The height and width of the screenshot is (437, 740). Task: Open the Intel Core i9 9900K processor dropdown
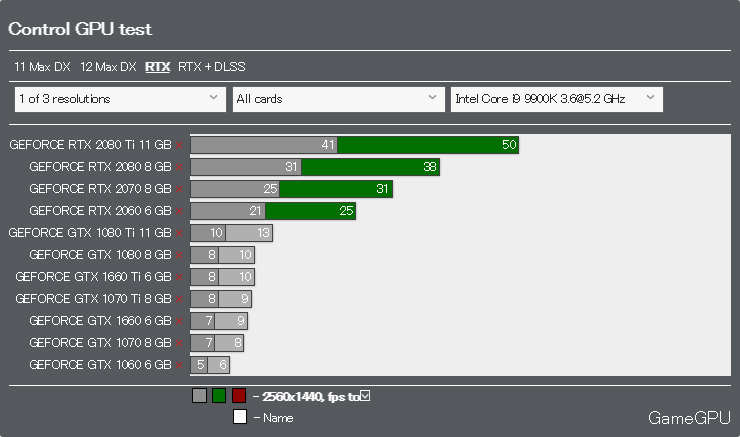pos(556,99)
